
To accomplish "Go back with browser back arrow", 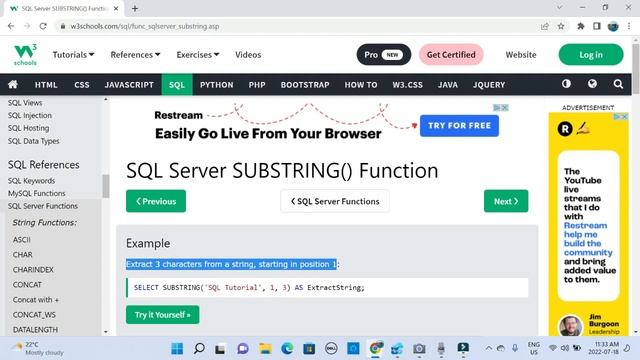I will 11,26.
